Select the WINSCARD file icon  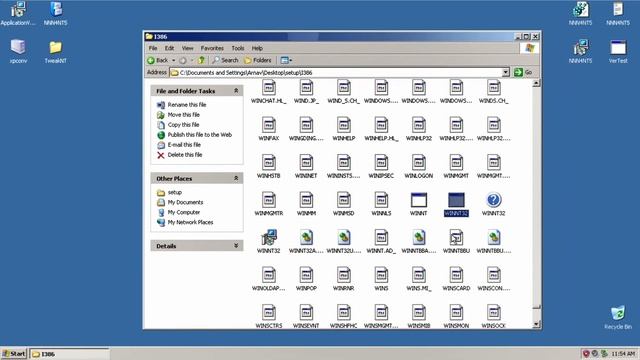[x=456, y=275]
